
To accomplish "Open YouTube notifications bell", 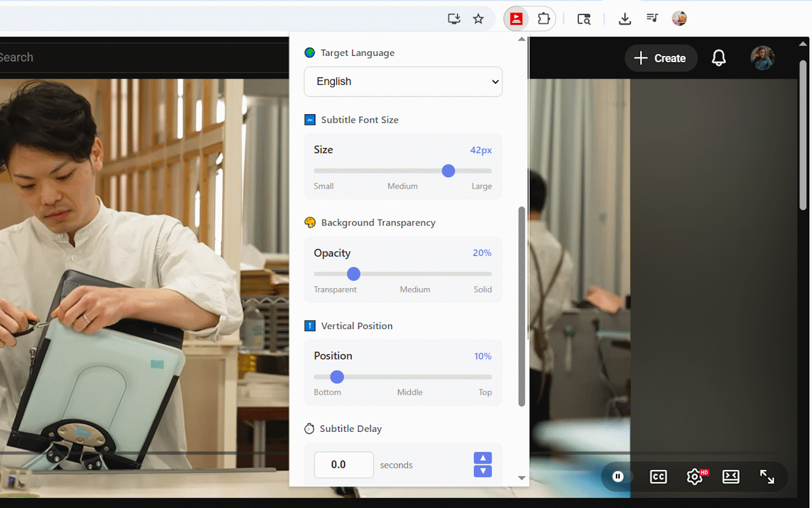I will point(718,58).
